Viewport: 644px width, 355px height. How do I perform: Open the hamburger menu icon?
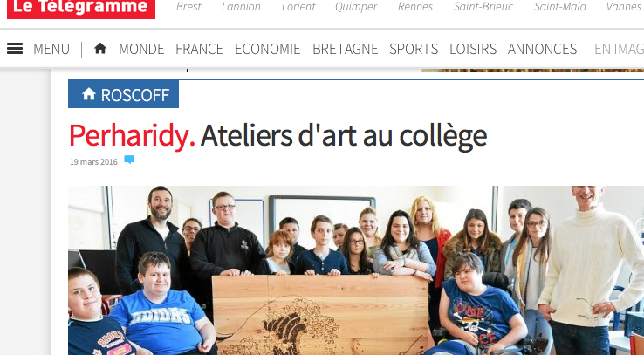15,49
